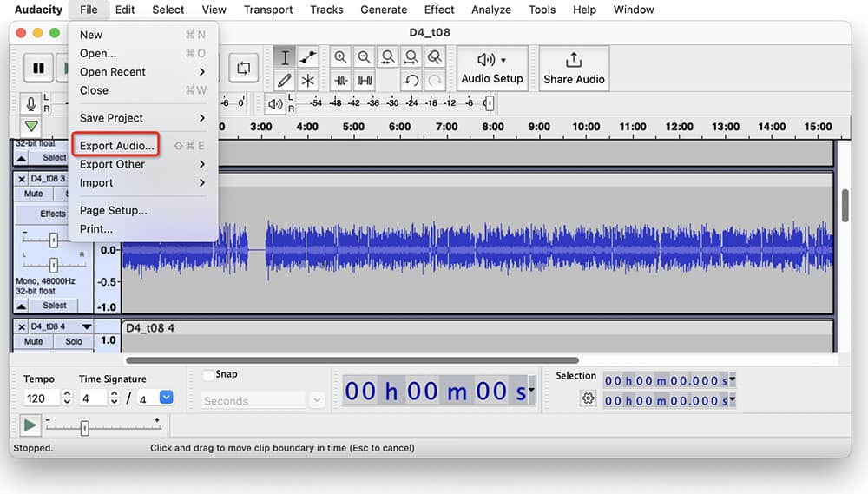Open the Audio Setup dropdown
The height and width of the screenshot is (494, 868).
[x=492, y=69]
